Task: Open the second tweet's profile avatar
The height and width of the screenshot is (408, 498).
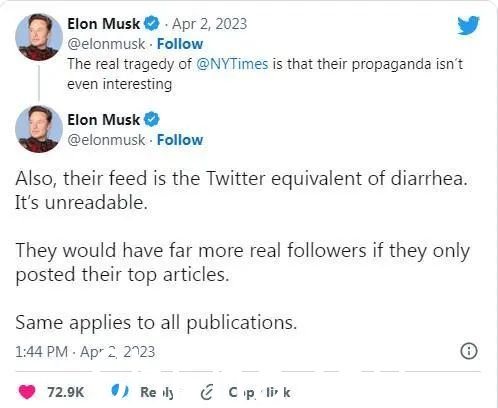Action: pos(39,129)
